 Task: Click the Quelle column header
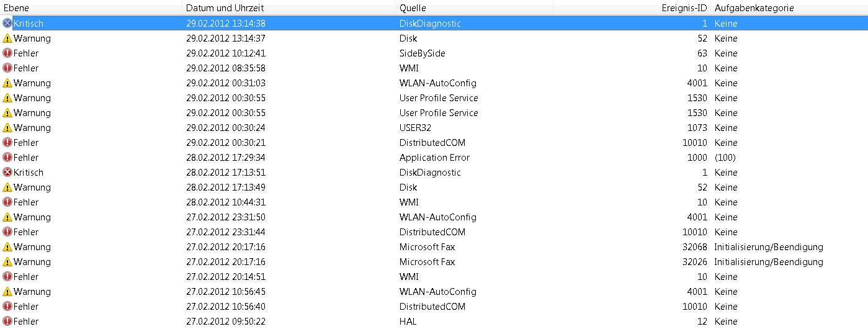[x=413, y=8]
